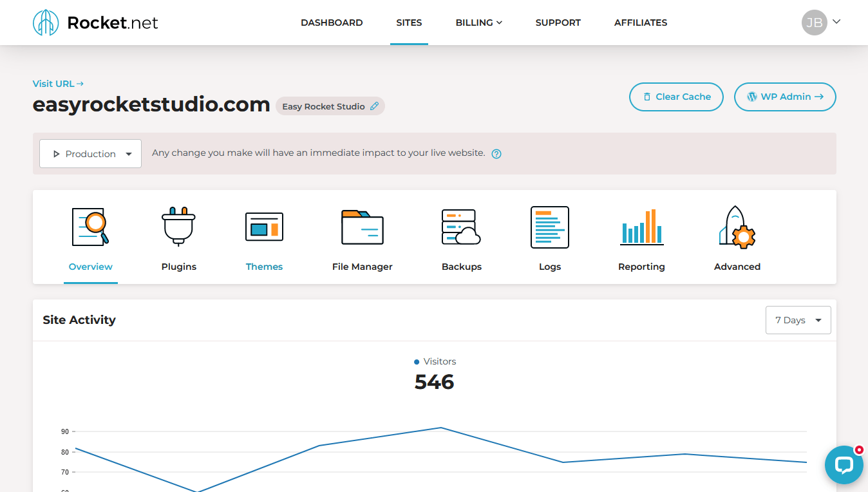Screen dimensions: 868x492
Task: Open the Reporting bar chart icon
Action: coord(642,227)
